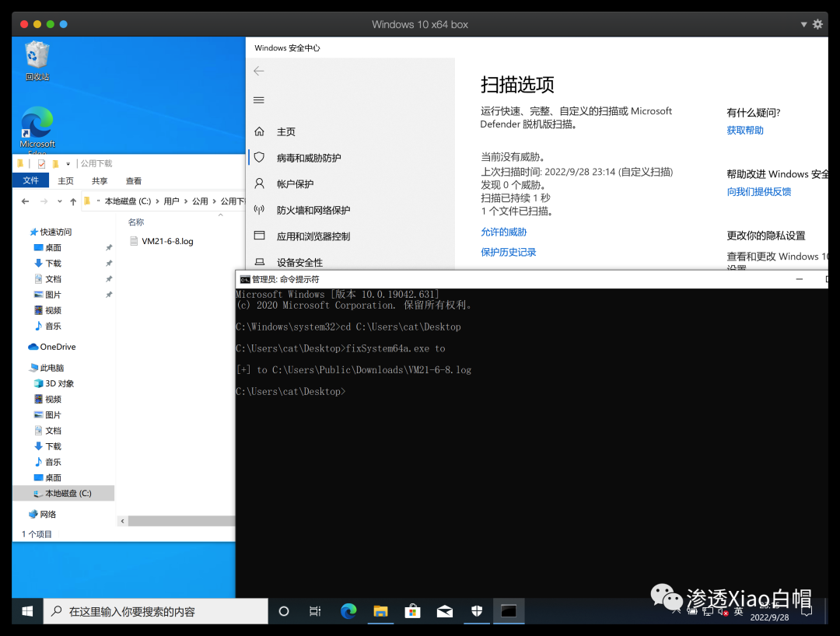Expand chevron after 用户 in address bar
This screenshot has height=636, width=840.
(x=186, y=201)
